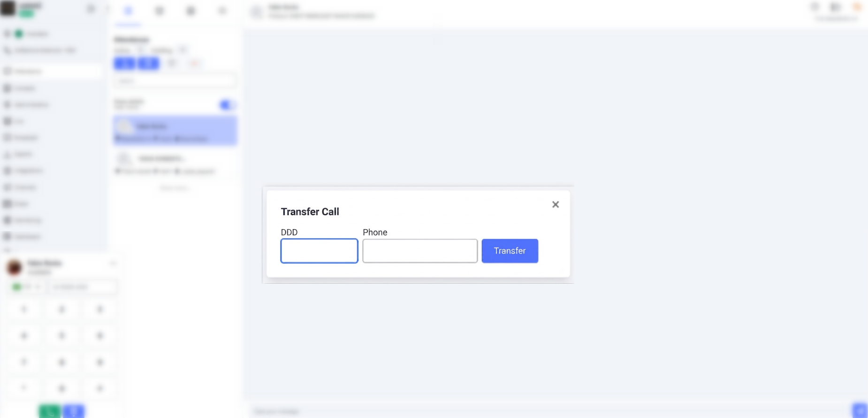
Task: Click the search box in the conversations panel
Action: [175, 81]
